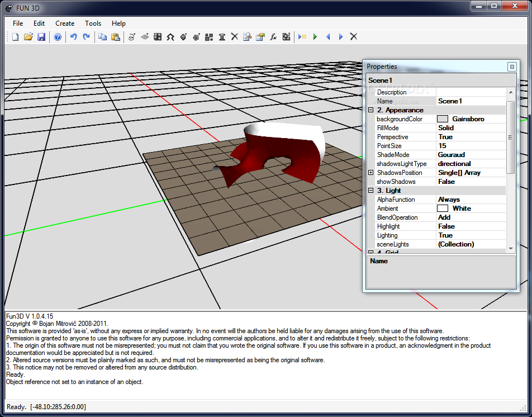Step forward with the blue right arrow
Image resolution: width=532 pixels, height=417 pixels.
click(x=341, y=37)
